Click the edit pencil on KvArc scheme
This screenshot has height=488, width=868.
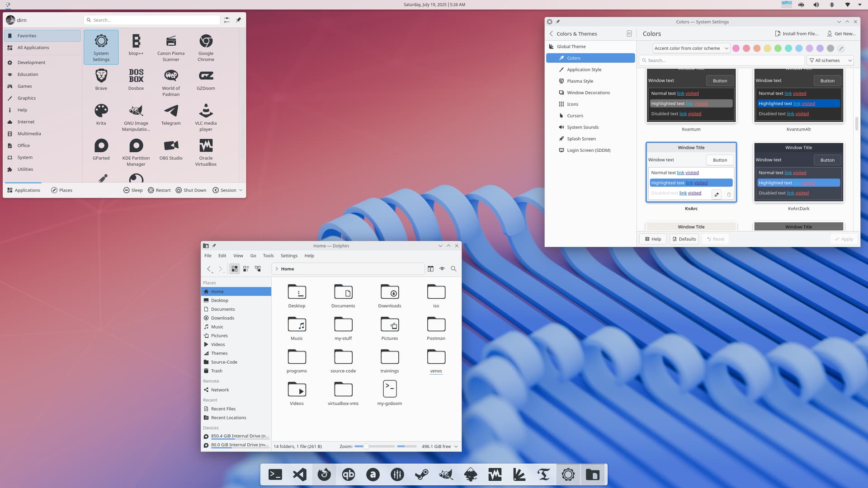click(x=717, y=194)
